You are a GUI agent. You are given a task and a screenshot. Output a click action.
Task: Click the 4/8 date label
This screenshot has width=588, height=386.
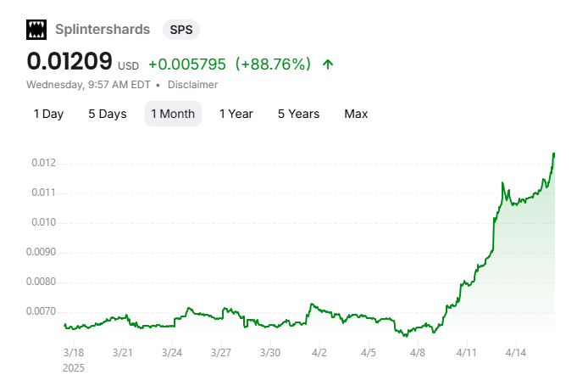(418, 353)
